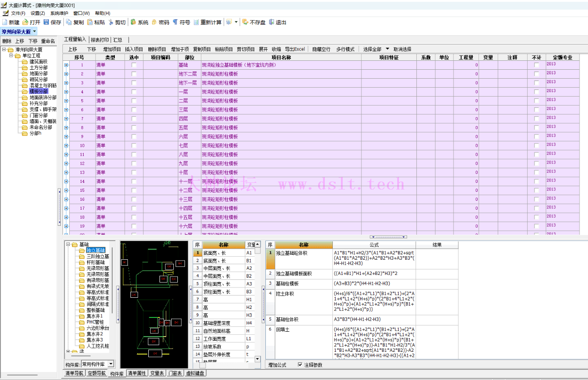
Task: Tick the 选中 checkbox in row 1
Action: pyautogui.click(x=134, y=65)
